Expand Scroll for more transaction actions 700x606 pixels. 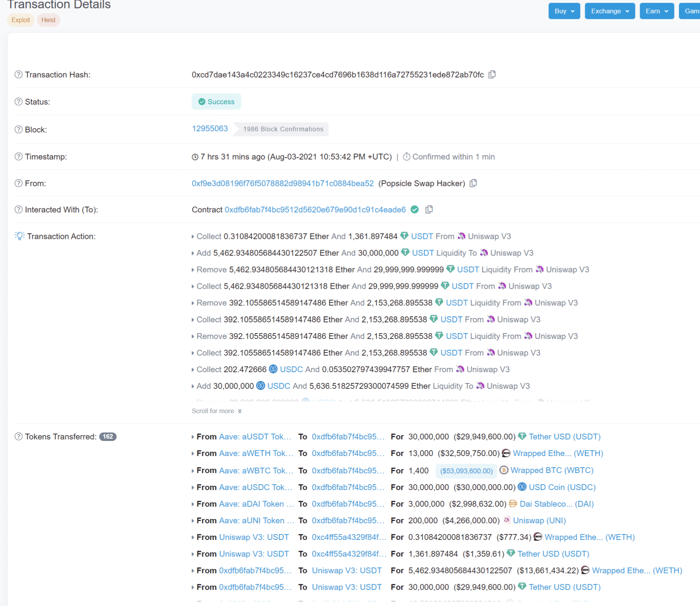(217, 411)
